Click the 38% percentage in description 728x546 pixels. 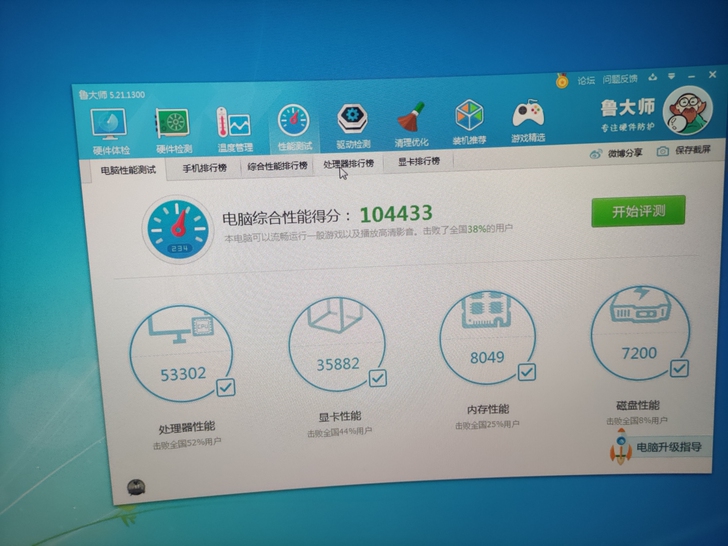476,229
